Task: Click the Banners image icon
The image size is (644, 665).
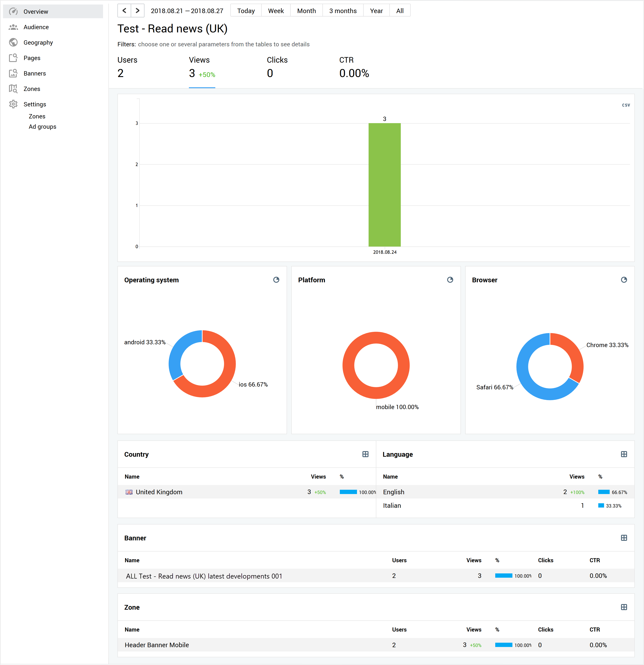Action: tap(13, 73)
